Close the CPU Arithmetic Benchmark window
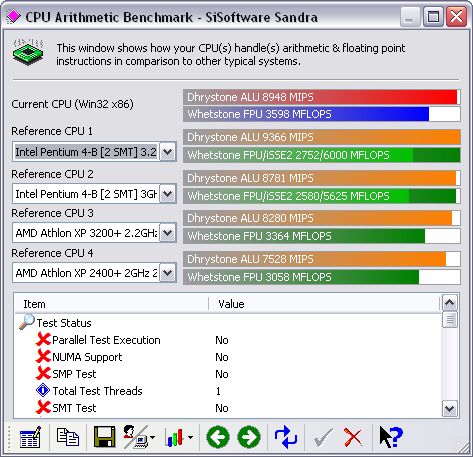Image resolution: width=473 pixels, height=457 pixels. point(456,16)
